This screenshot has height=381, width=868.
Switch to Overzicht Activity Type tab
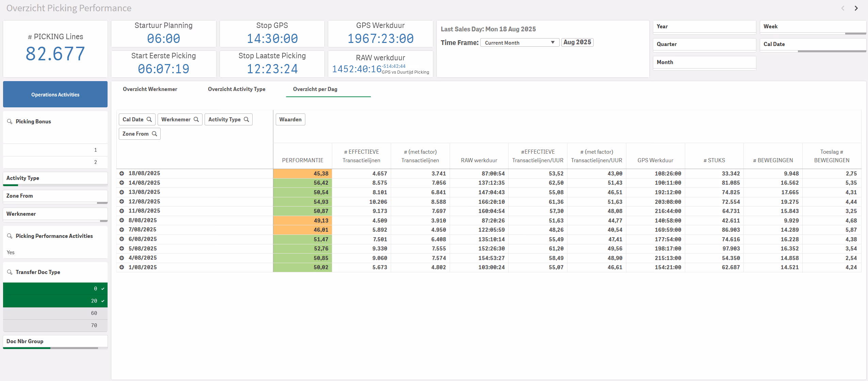click(x=237, y=89)
